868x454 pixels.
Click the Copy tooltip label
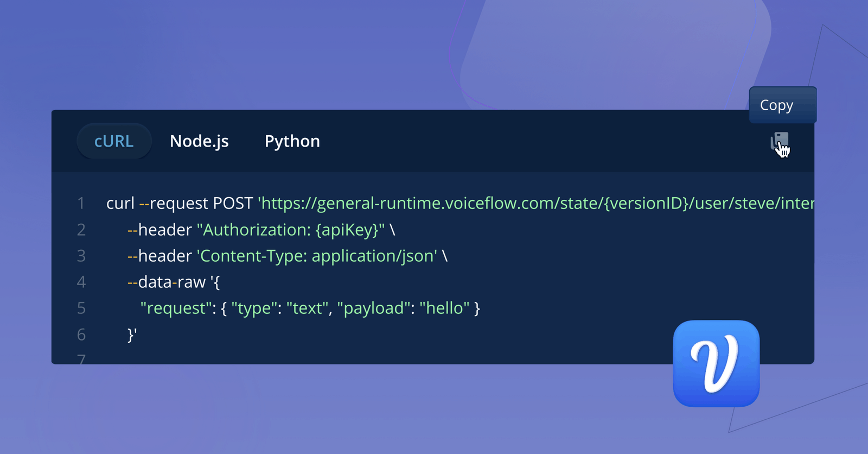776,105
